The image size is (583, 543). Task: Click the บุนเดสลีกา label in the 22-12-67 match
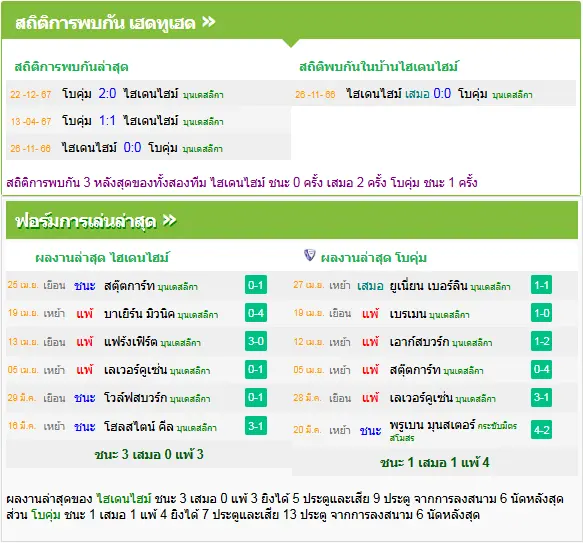203,95
